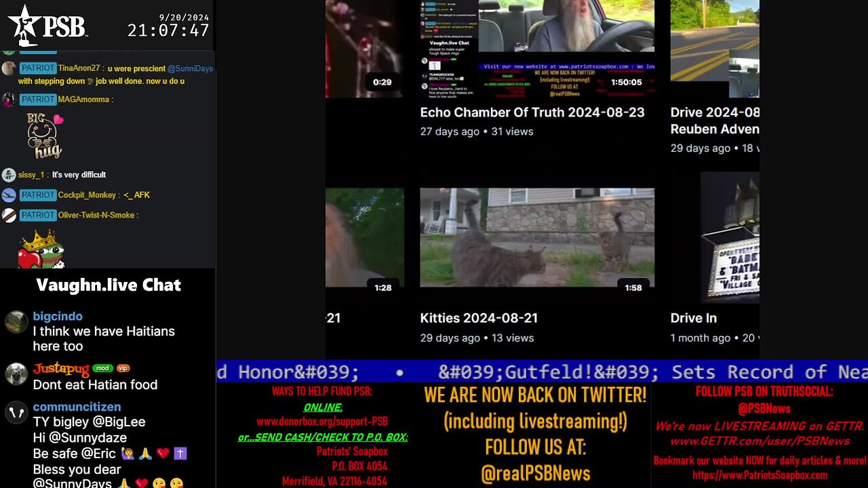Click '29 days ago • 13 views' text
This screenshot has height=488, width=868.
477,338
